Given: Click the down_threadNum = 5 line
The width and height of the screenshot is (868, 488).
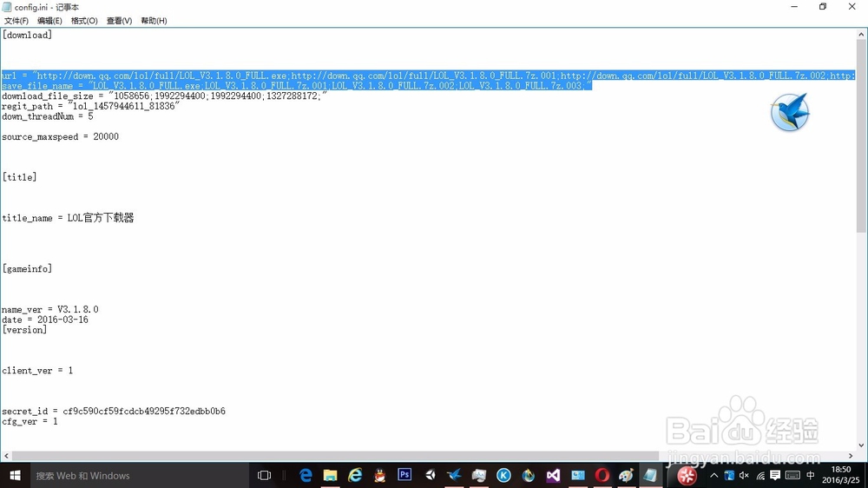Looking at the screenshot, I should [x=48, y=116].
